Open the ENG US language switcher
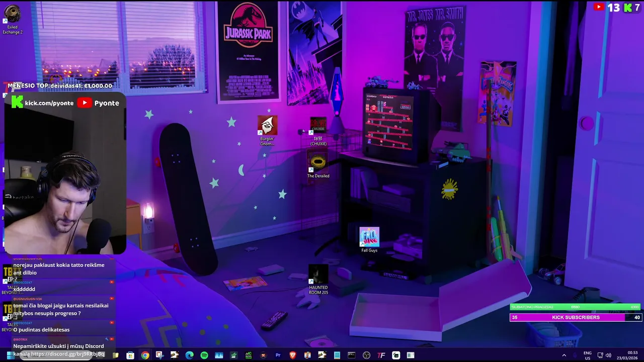The height and width of the screenshot is (362, 644). [588, 355]
